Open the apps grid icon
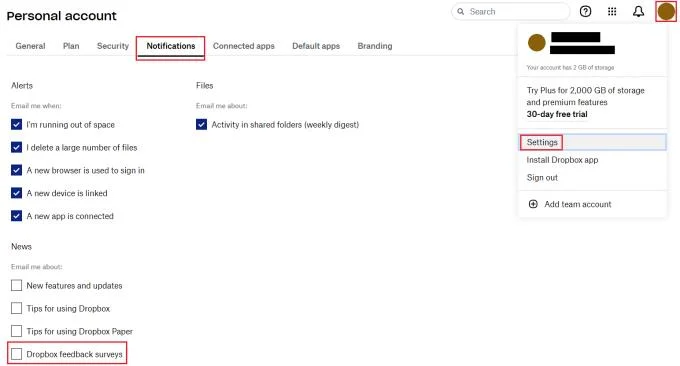Screen dimensions: 680x366 [612, 12]
